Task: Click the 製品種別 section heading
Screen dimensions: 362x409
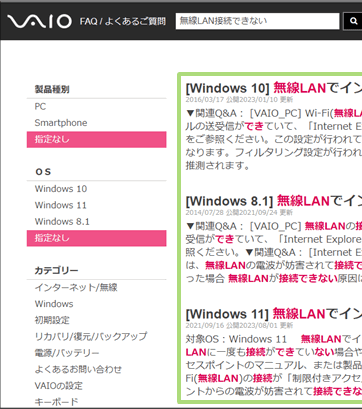Action: point(52,89)
